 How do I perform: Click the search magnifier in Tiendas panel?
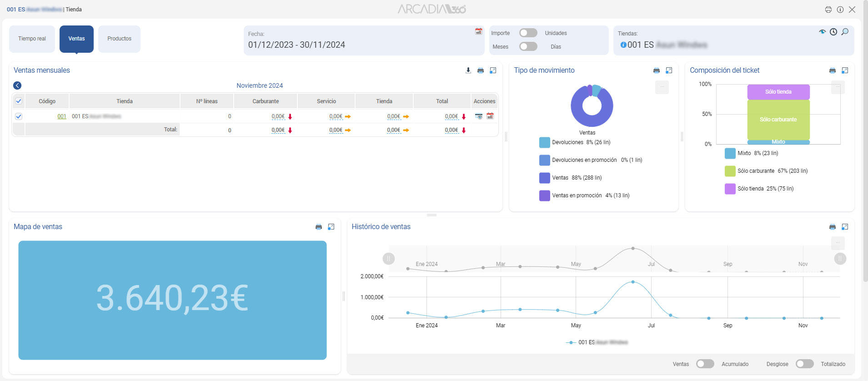point(845,32)
